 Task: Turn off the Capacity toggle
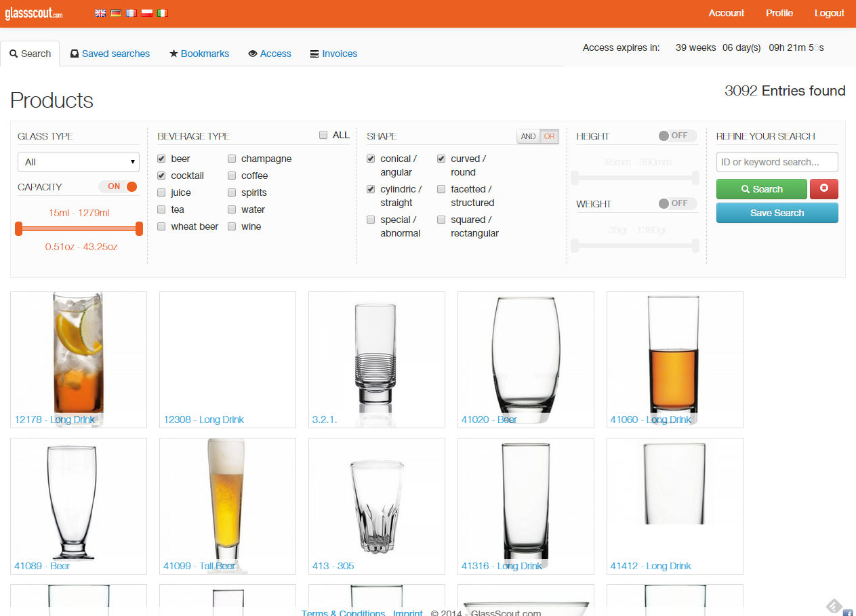click(118, 186)
